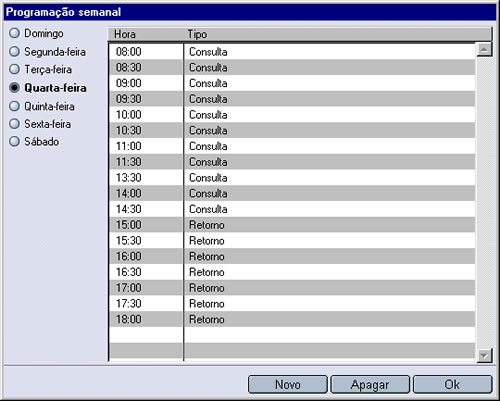This screenshot has height=401, width=500.
Task: Click the Hora column header
Action: pyautogui.click(x=146, y=34)
